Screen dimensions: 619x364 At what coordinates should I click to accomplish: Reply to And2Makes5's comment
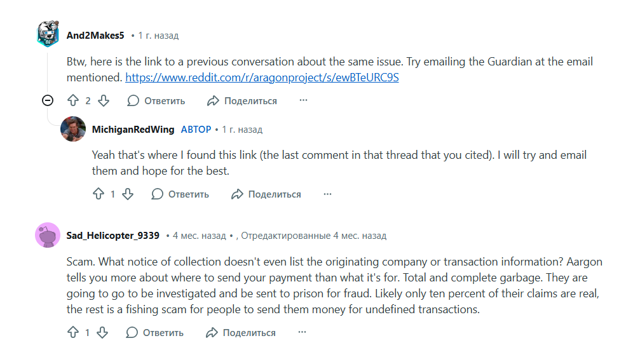(156, 100)
